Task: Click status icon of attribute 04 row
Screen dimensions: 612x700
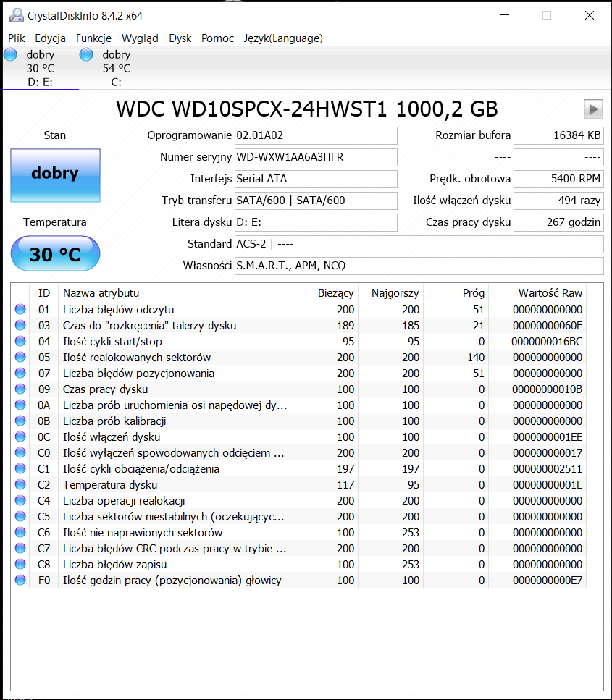Action: [20, 341]
